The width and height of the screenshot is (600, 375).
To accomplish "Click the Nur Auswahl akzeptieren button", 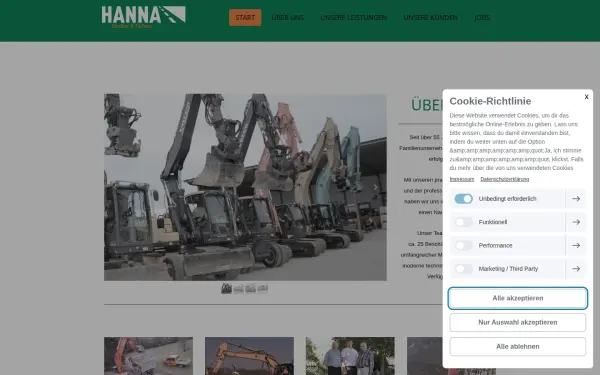I will click(517, 322).
